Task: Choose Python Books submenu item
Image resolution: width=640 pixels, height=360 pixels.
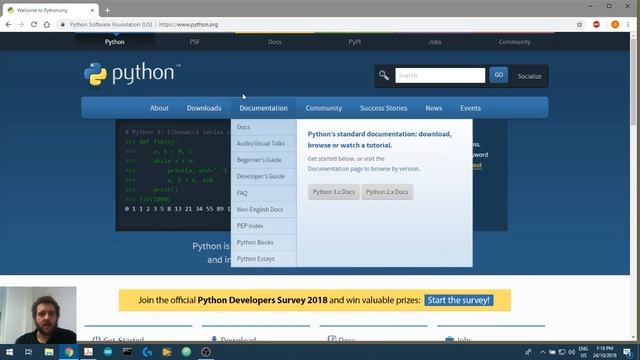Action: (264, 242)
